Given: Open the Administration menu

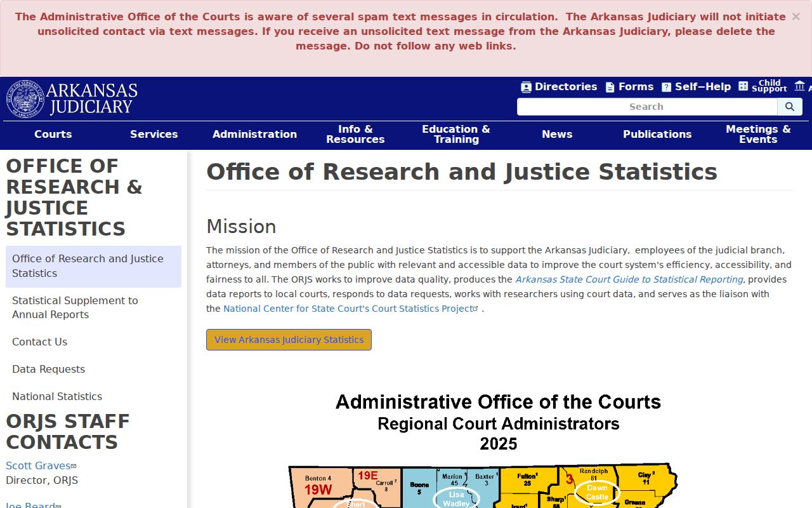Looking at the screenshot, I should coord(254,134).
